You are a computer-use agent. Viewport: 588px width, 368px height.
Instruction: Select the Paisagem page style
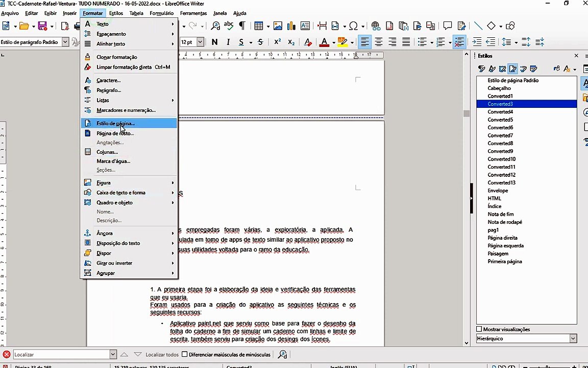pyautogui.click(x=498, y=254)
